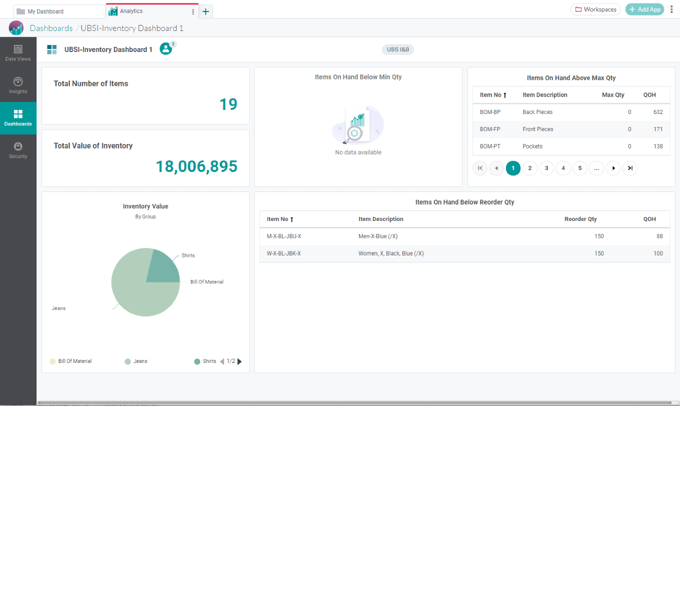
Task: Open the top-right kebab menu
Action: pos(671,9)
